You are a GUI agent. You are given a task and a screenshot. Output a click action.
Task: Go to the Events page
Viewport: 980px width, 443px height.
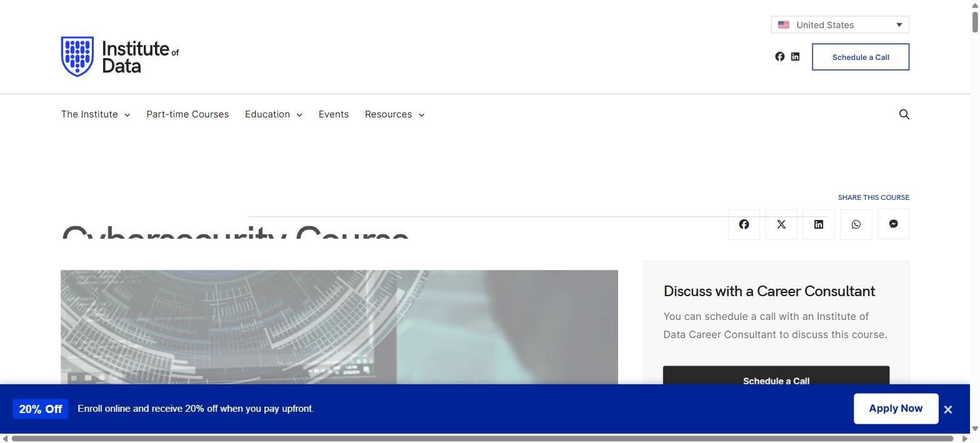(x=334, y=114)
